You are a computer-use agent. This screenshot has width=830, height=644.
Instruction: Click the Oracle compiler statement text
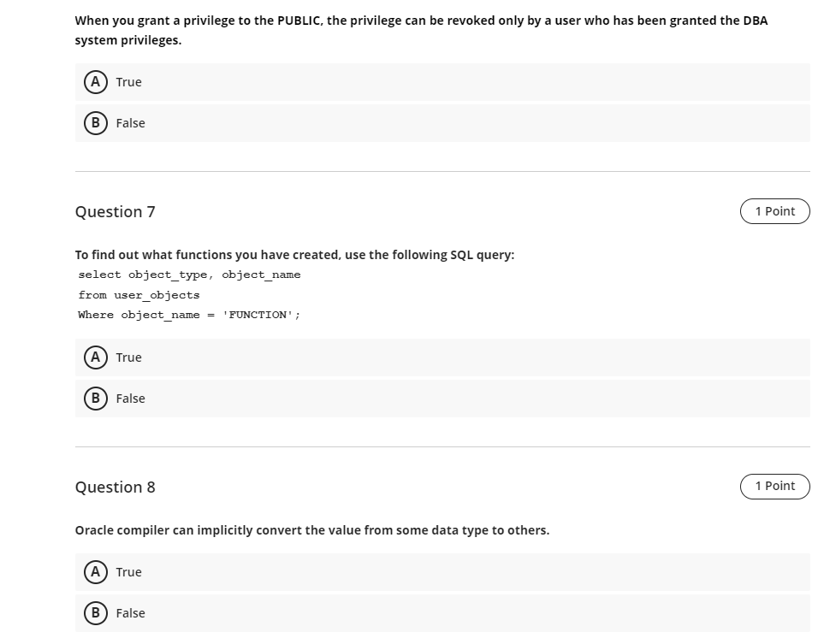click(312, 530)
